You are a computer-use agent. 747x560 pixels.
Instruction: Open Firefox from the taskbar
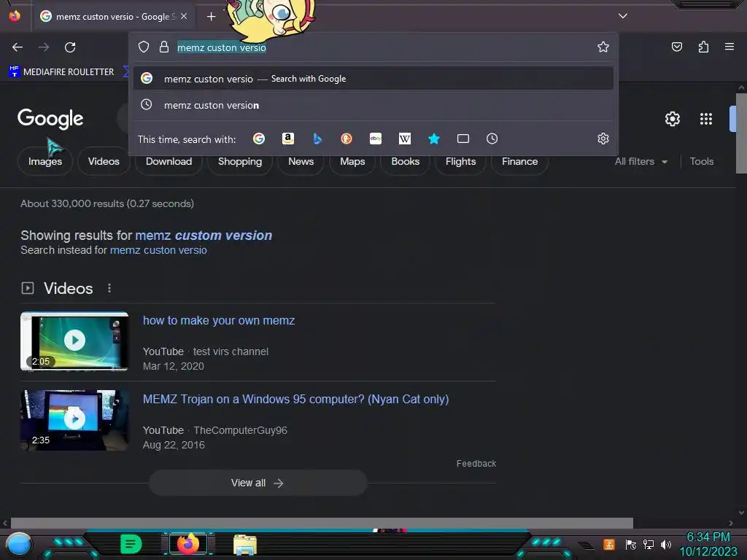pos(187,543)
